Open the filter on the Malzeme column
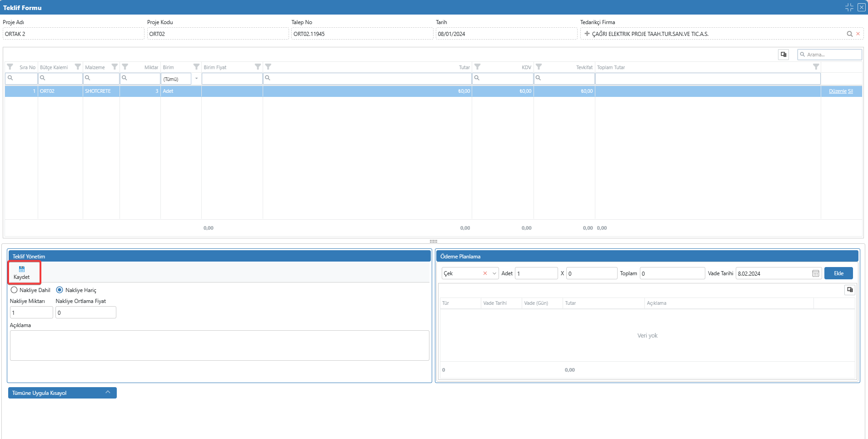The image size is (868, 439). point(115,67)
